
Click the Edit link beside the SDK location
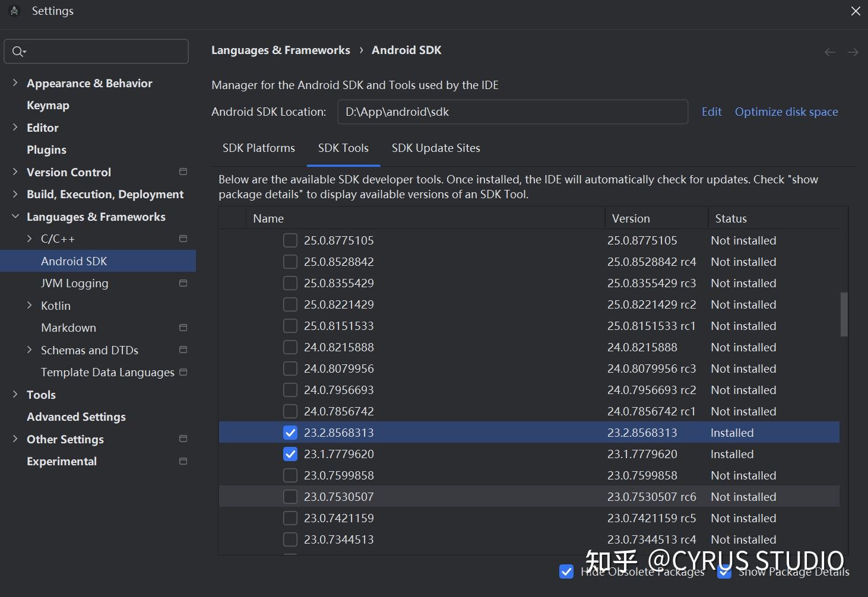[x=711, y=112]
